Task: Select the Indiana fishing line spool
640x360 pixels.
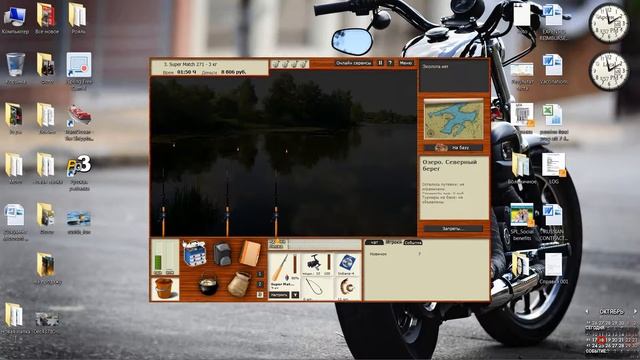Action: [x=347, y=264]
